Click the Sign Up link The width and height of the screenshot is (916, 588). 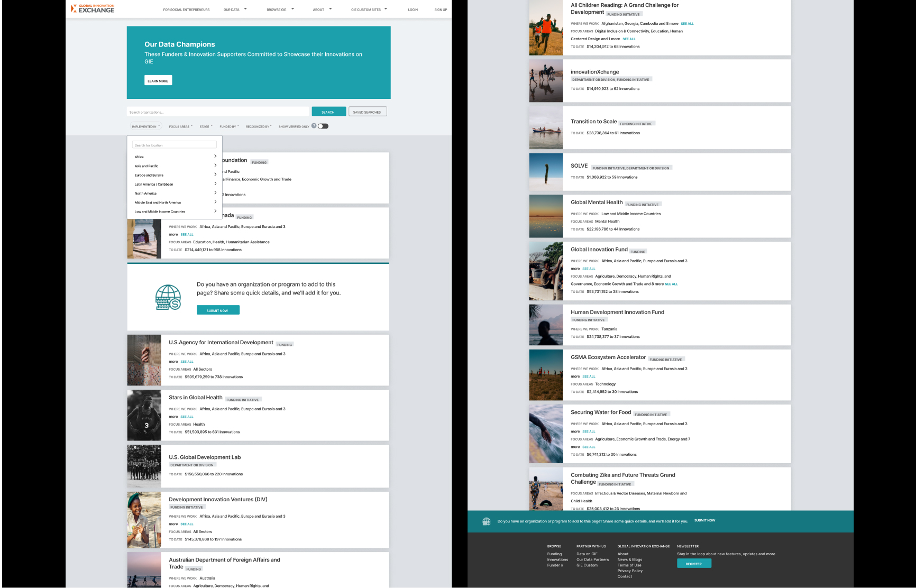pos(441,10)
